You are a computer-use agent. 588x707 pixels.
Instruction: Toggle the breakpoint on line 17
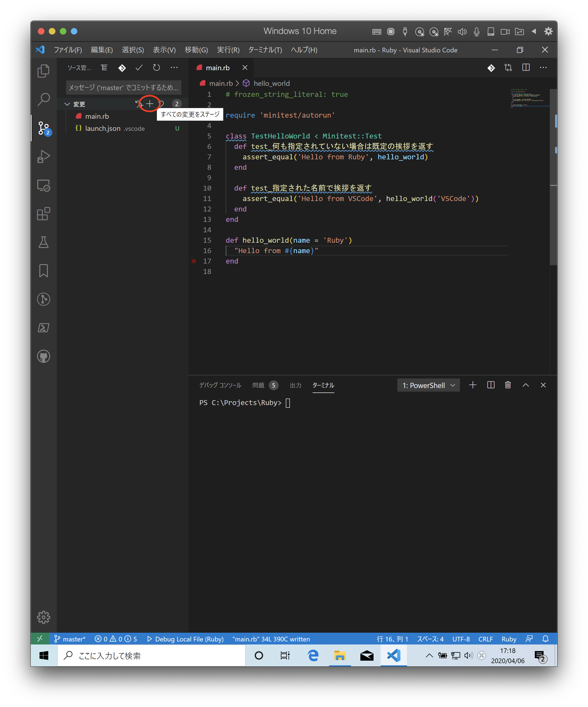[x=194, y=261]
